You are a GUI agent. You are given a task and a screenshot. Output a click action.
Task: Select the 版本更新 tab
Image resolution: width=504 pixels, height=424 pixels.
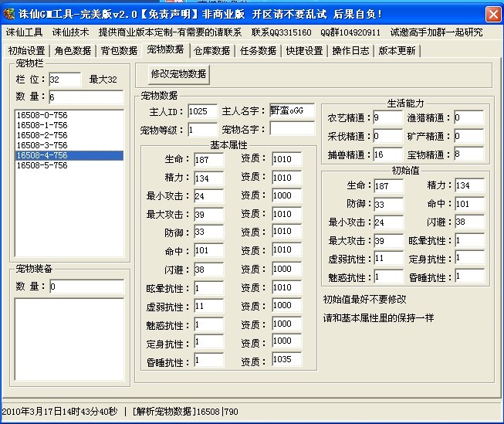click(x=397, y=50)
